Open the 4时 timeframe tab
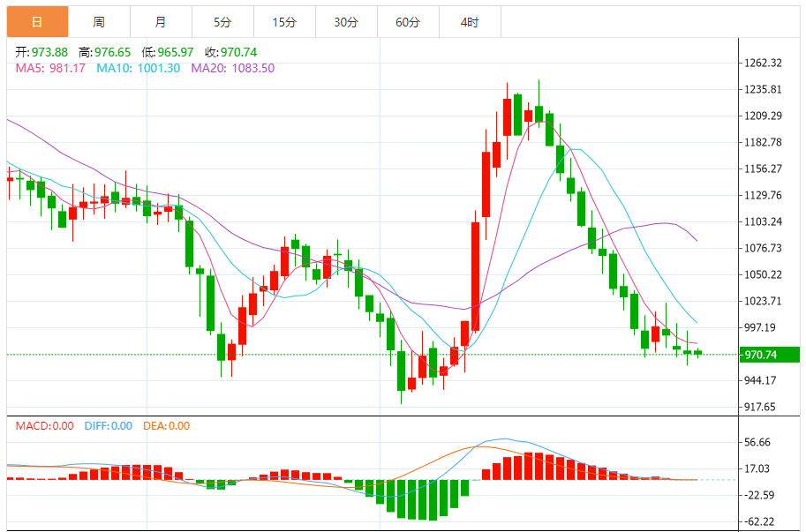The image size is (806, 532). click(x=470, y=22)
